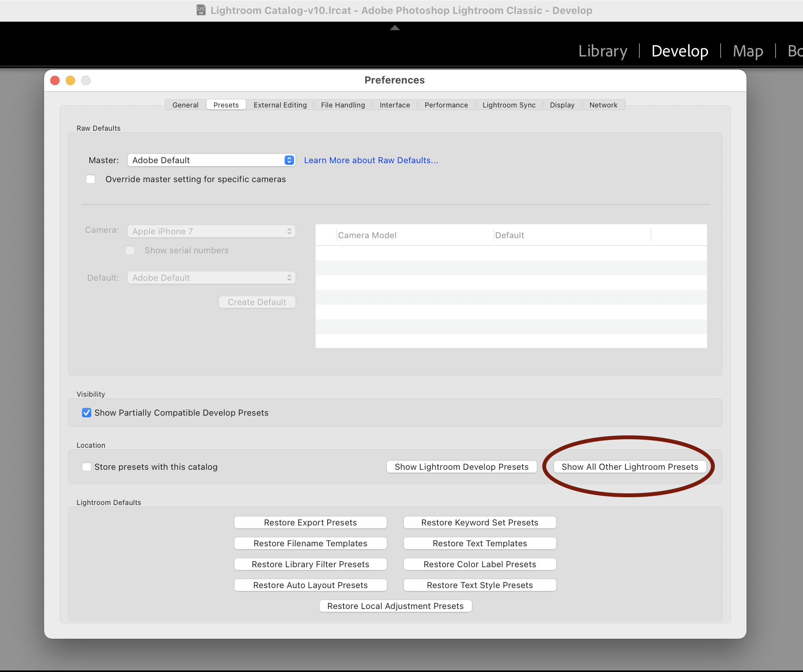
Task: Click Restore Text Templates button
Action: tap(480, 543)
